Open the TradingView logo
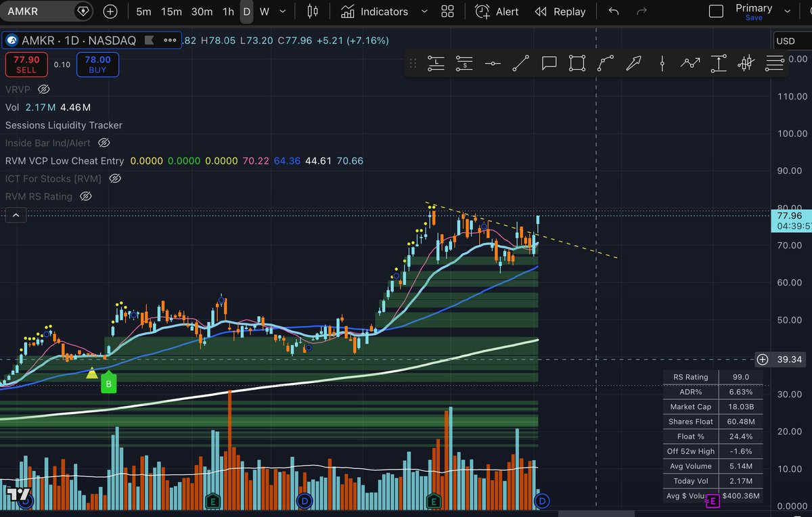Screen dimensions: 812x517 click(x=19, y=494)
